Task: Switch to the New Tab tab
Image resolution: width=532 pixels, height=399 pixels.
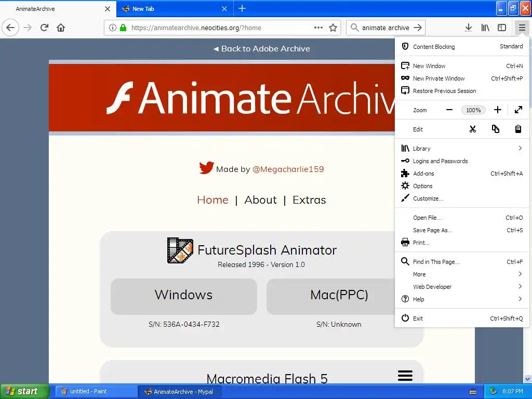Action: pos(175,8)
